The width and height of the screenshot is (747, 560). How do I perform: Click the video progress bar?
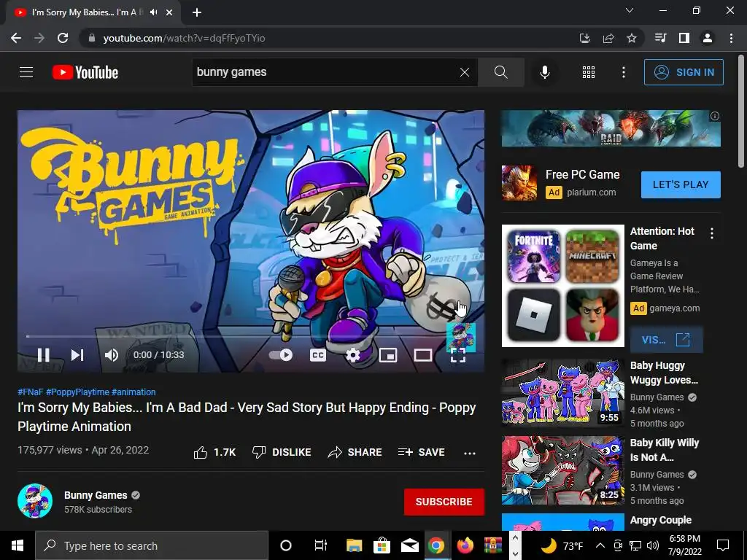coord(251,336)
